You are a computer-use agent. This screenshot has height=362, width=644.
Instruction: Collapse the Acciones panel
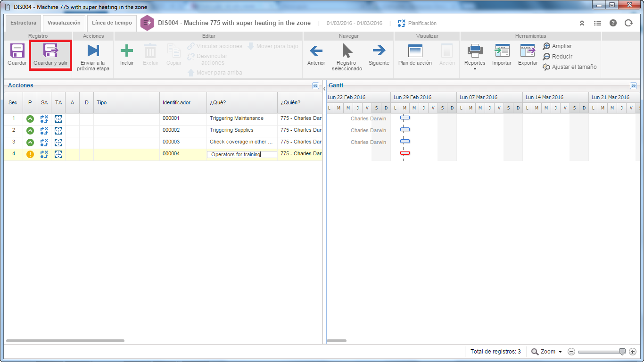coord(316,85)
